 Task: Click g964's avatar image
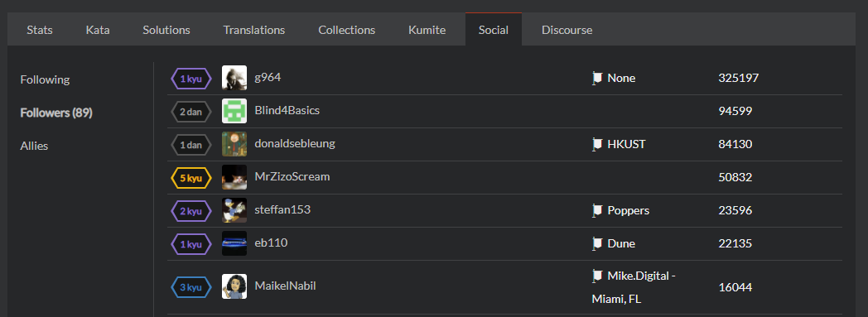(234, 78)
